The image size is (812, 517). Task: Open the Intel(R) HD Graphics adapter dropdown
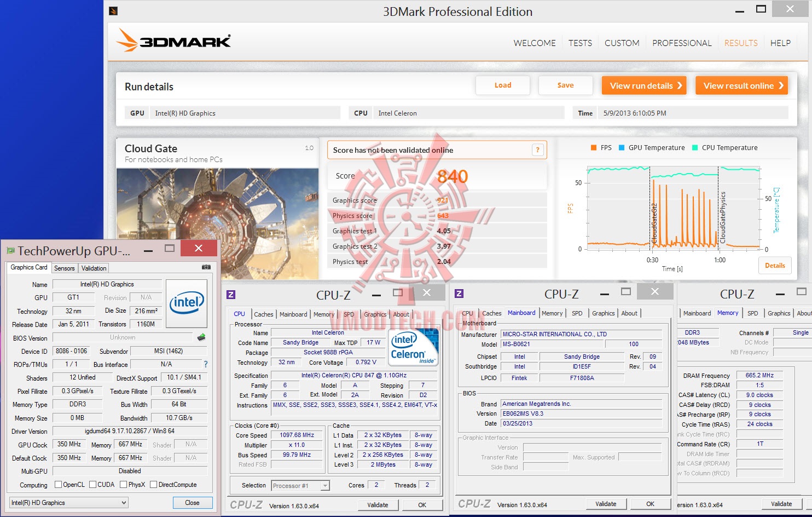69,503
